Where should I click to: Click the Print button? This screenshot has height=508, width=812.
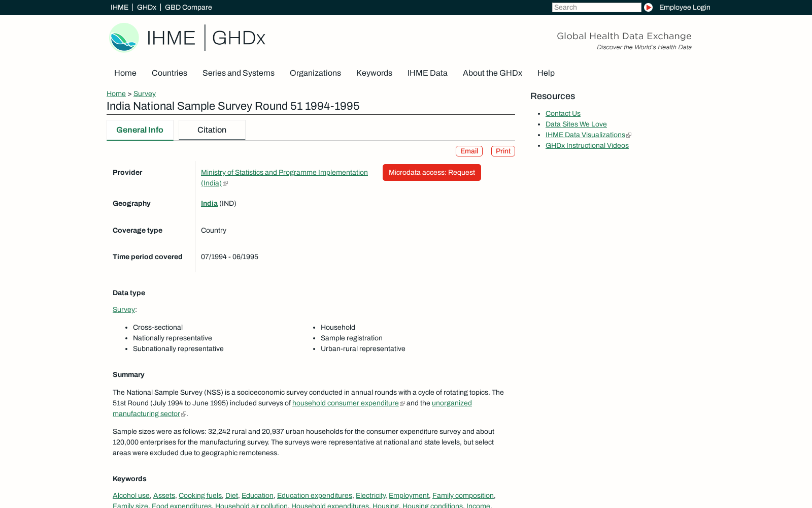coord(503,151)
